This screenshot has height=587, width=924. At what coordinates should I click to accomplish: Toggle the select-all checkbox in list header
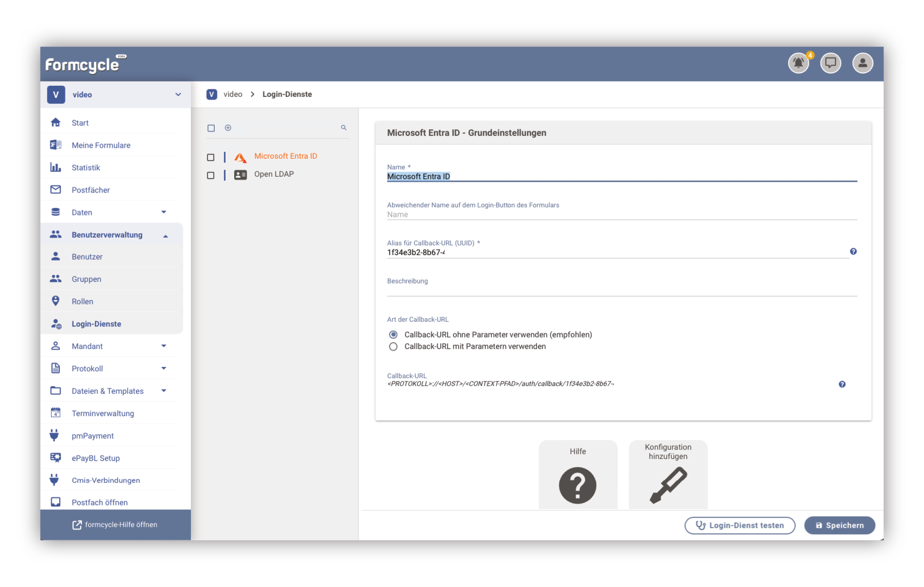[211, 128]
